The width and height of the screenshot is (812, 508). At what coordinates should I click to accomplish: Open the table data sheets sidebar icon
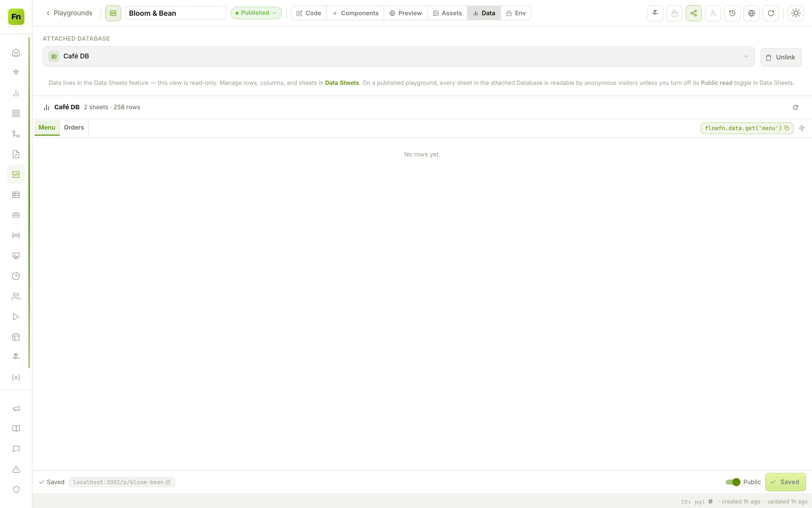click(x=16, y=195)
